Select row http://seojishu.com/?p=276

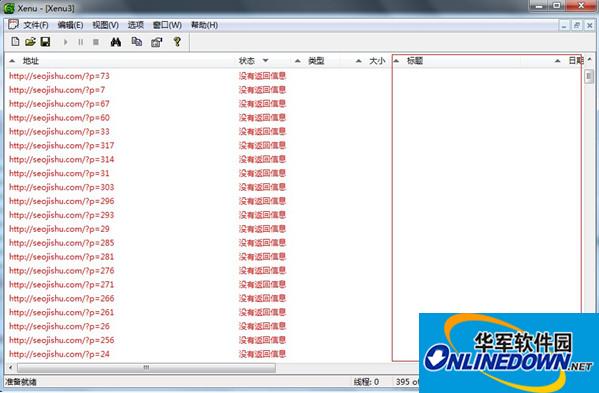62,271
